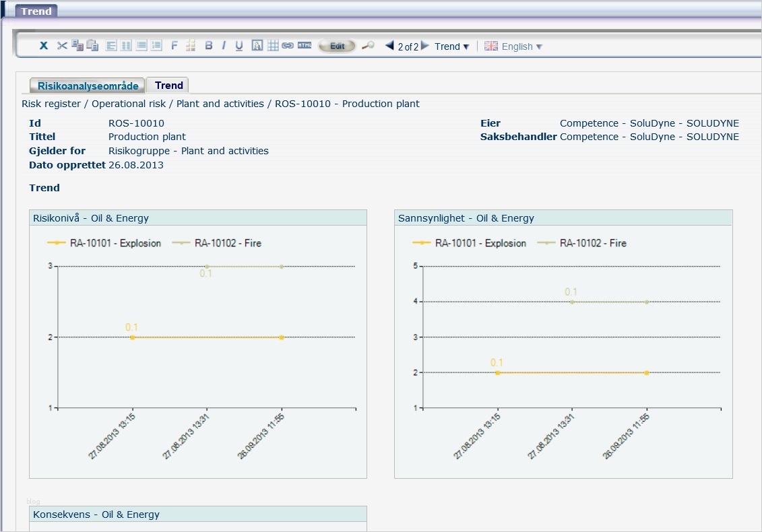Toggle underline formatting
Screen dimensions: 762x532
click(239, 46)
